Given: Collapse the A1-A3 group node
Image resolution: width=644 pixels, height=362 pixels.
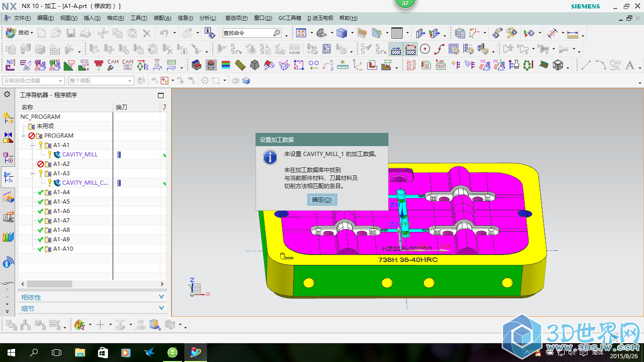Looking at the screenshot, I should [x=33, y=173].
